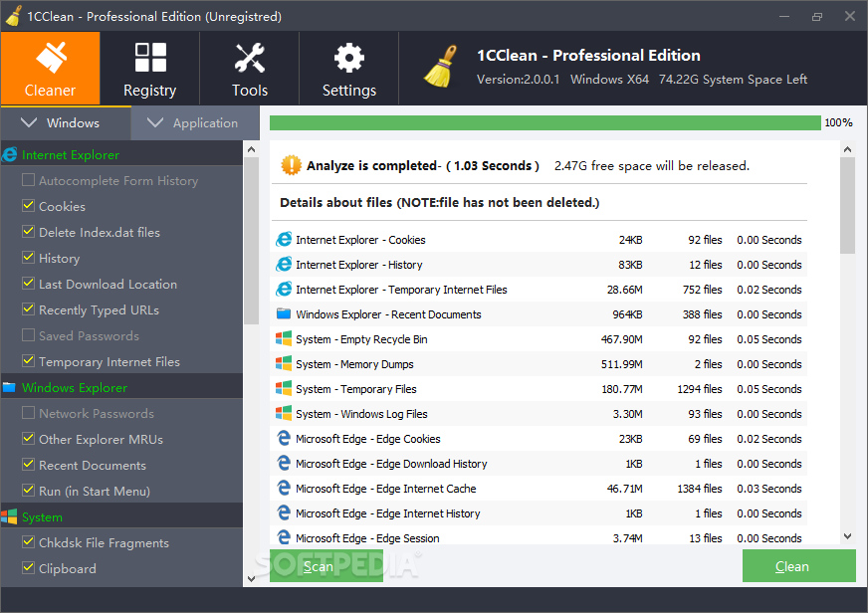
Task: Click the 100% analysis progress bar
Action: click(544, 122)
